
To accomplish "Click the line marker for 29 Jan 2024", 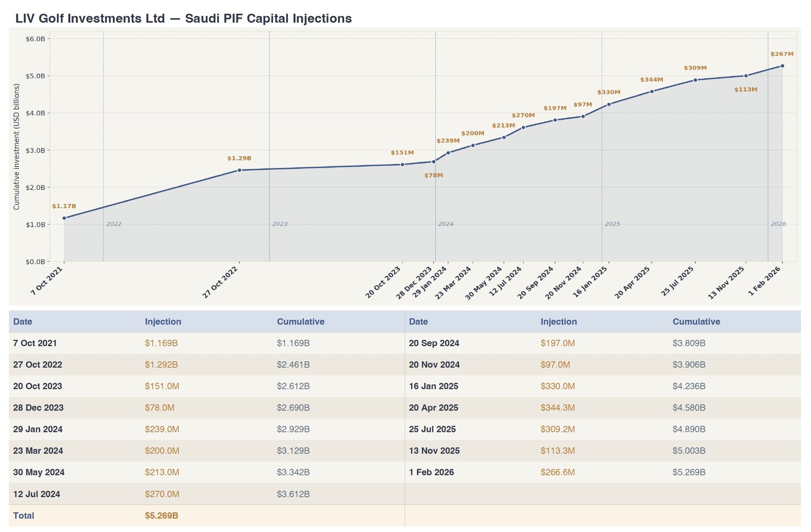I will pos(448,153).
